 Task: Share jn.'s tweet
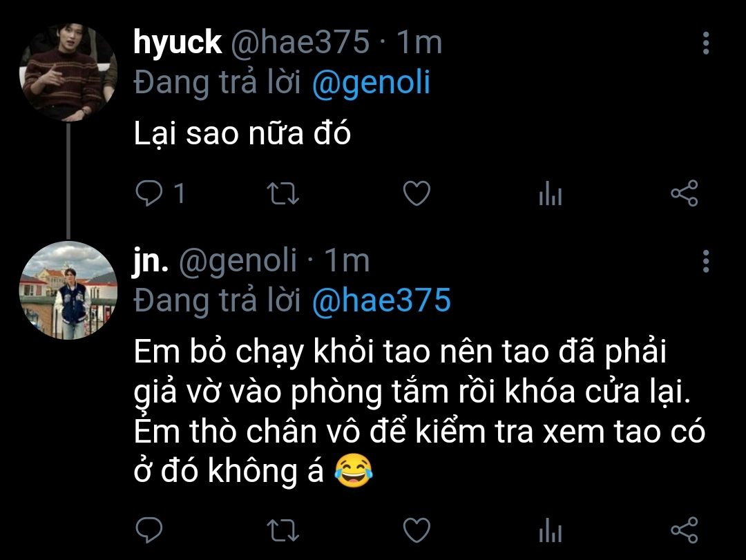pos(685,530)
